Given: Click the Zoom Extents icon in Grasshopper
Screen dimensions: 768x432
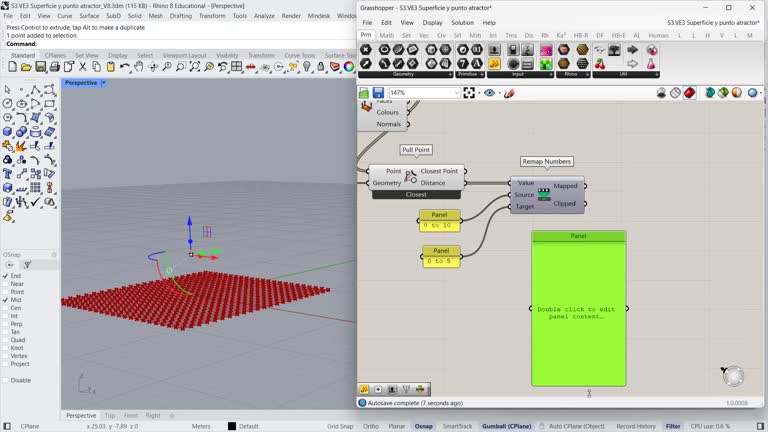Looking at the screenshot, I should pyautogui.click(x=469, y=93).
